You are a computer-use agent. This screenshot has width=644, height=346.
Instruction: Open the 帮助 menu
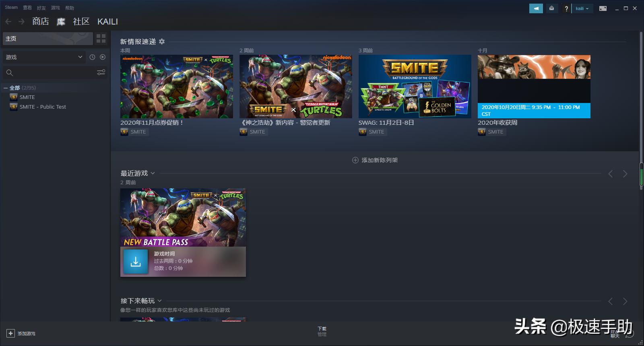point(70,8)
